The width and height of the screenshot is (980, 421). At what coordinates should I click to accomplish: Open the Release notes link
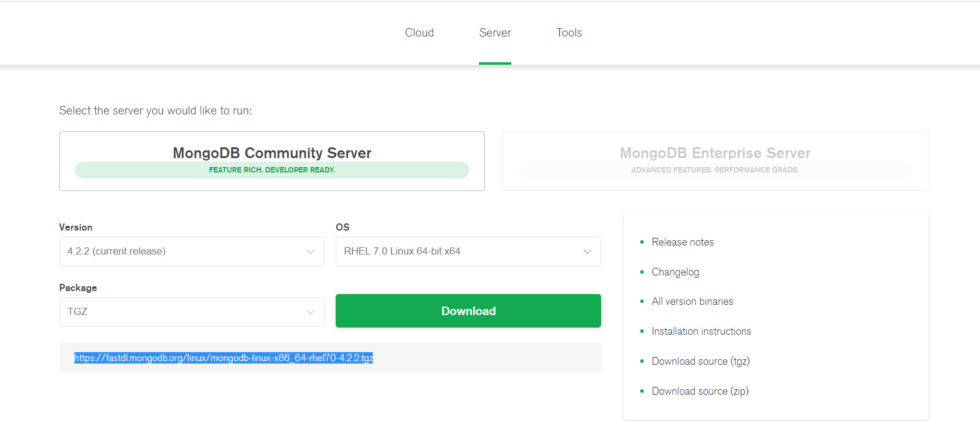(683, 242)
